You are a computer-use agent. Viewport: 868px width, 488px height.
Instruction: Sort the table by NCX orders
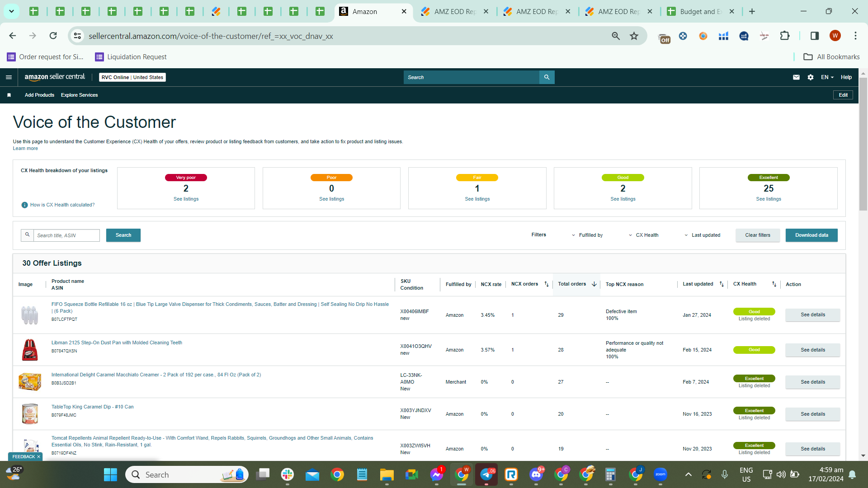pyautogui.click(x=546, y=284)
